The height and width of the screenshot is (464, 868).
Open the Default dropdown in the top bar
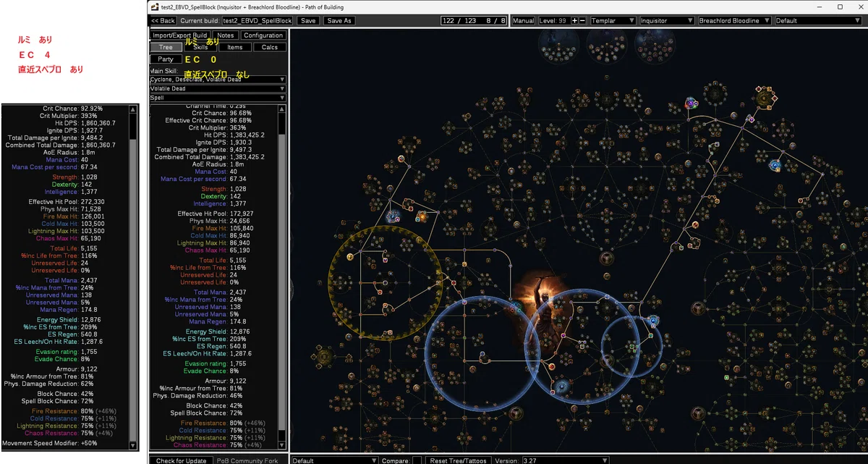(x=819, y=21)
